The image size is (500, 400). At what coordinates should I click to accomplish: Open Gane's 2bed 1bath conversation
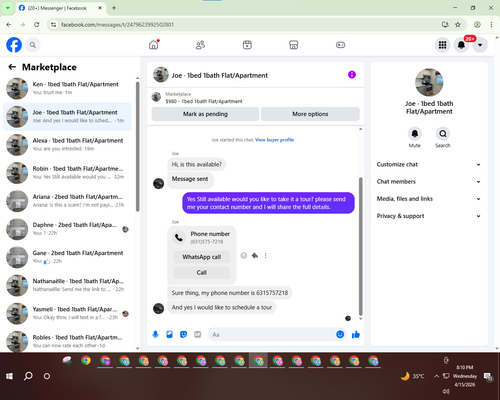[67, 257]
